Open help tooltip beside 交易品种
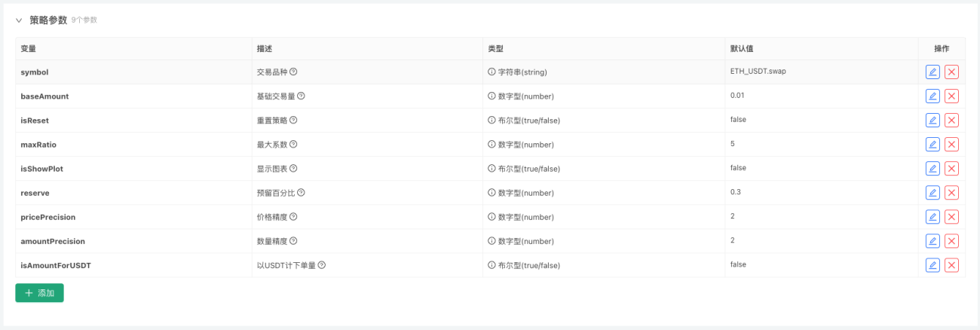980x330 pixels. (x=293, y=72)
